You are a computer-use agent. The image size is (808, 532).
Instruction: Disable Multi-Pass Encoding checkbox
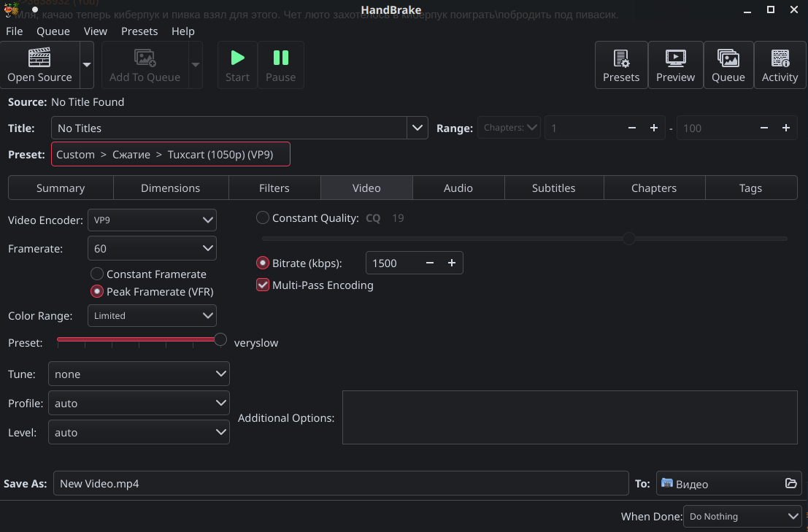[x=263, y=285]
